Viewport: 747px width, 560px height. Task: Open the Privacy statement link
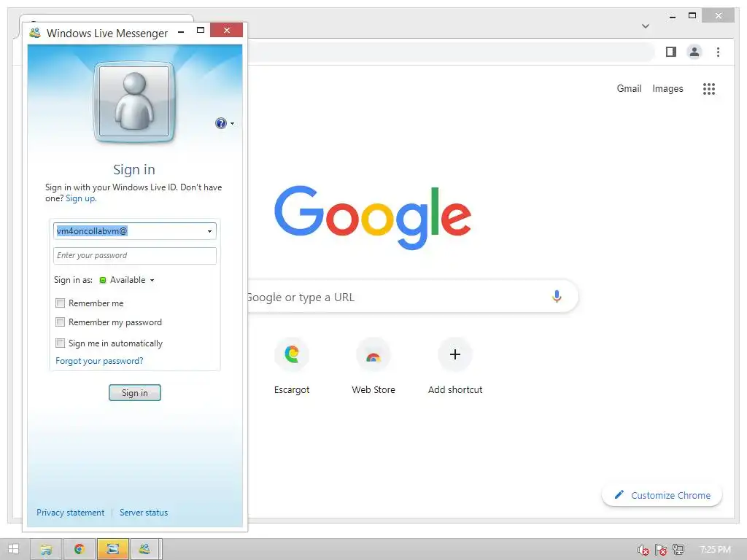coord(71,513)
